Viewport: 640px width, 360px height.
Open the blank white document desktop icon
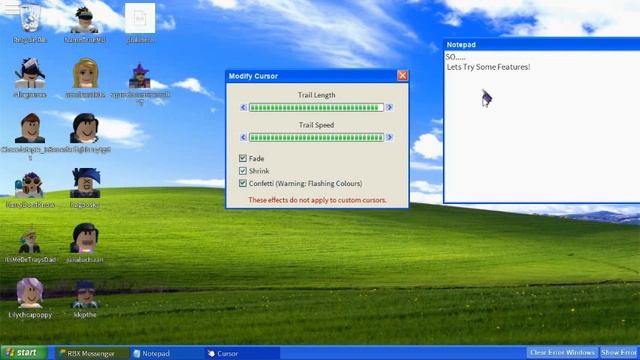(x=140, y=18)
